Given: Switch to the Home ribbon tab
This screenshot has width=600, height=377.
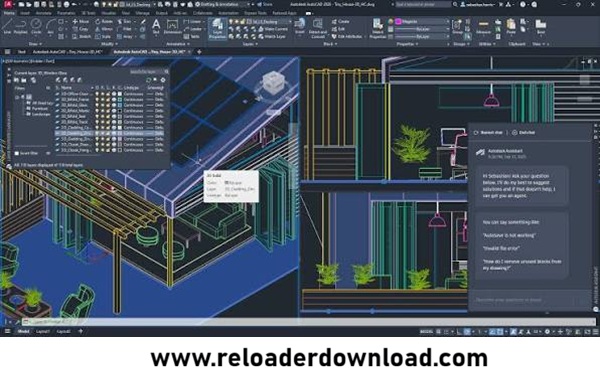Looking at the screenshot, I should 9,13.
